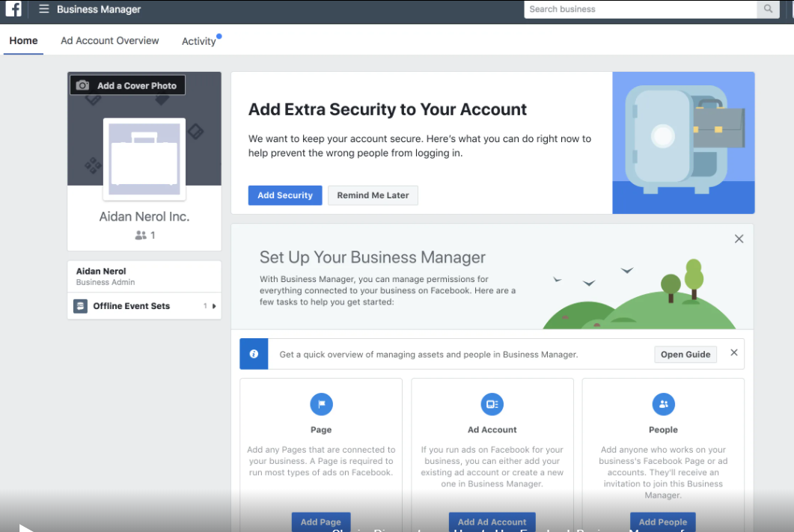The height and width of the screenshot is (532, 794).
Task: Go to the Activity tab
Action: 199,41
